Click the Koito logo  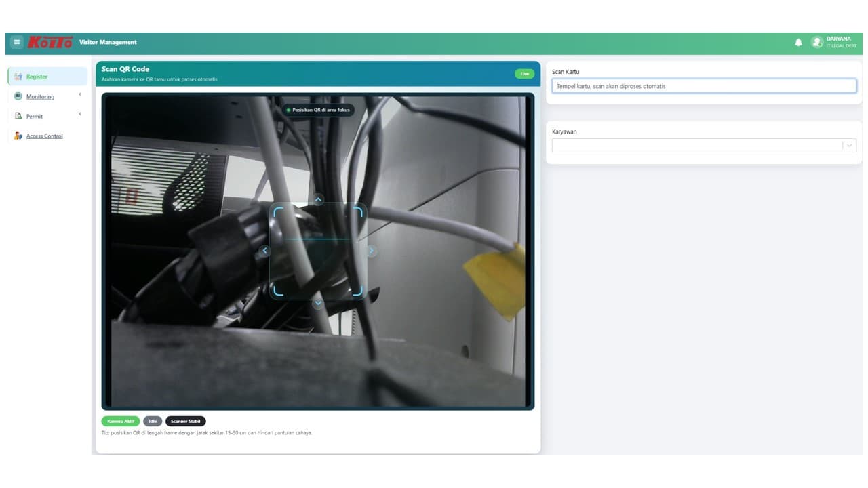pos(50,42)
